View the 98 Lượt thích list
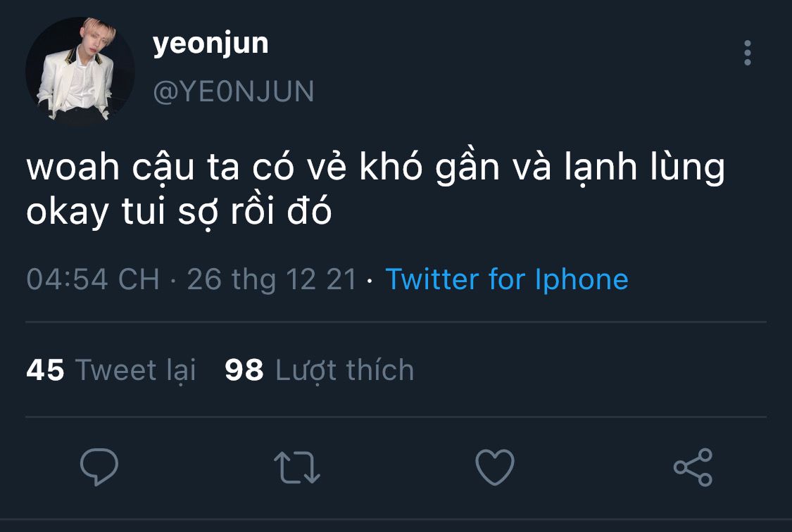792x532 pixels. click(319, 370)
